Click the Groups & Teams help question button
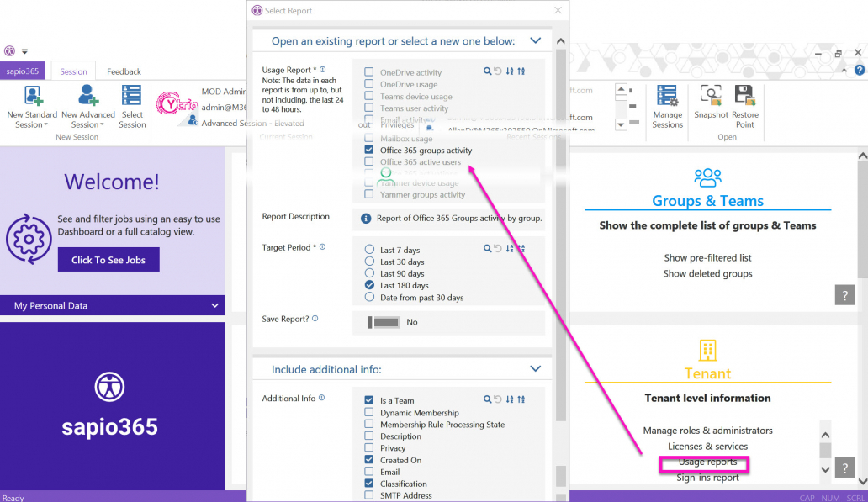 844,295
